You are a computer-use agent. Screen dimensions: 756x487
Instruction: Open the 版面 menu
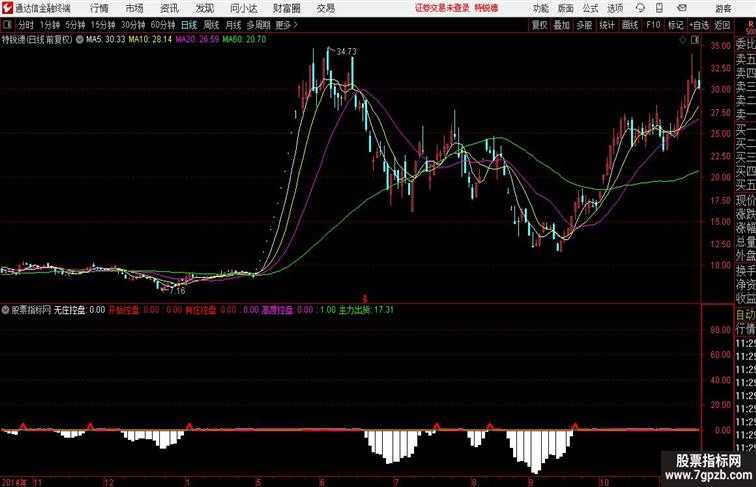pos(566,8)
